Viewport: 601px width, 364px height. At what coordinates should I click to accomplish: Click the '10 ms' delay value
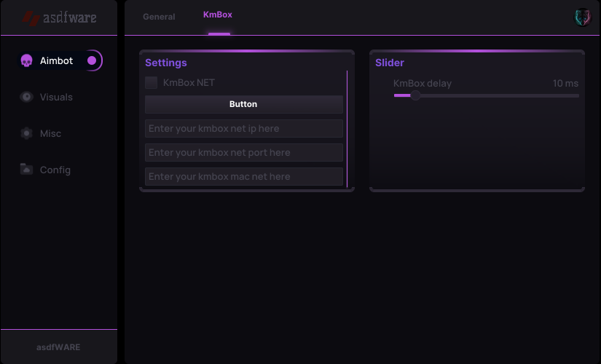click(565, 83)
